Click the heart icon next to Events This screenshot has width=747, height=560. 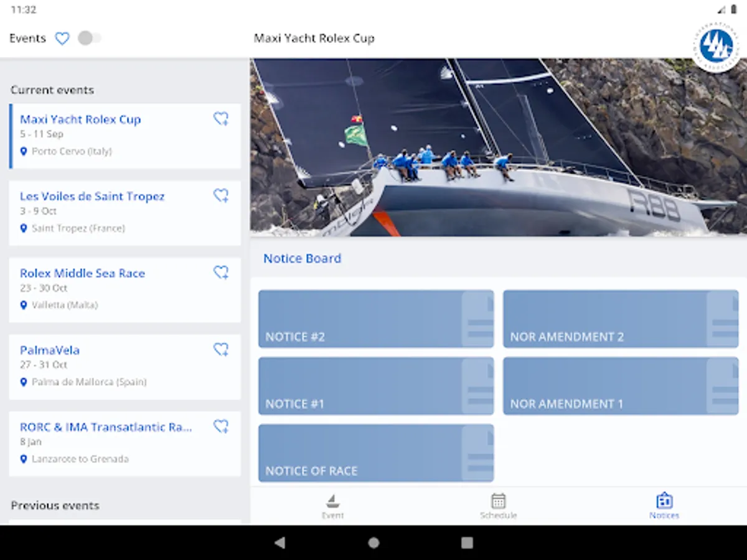coord(62,39)
